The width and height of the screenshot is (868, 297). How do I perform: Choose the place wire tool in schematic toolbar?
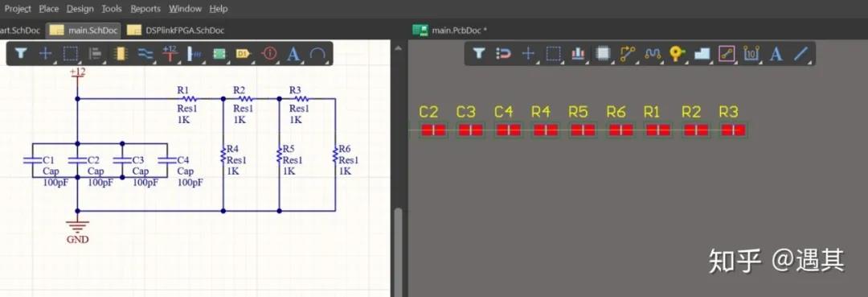tap(145, 53)
